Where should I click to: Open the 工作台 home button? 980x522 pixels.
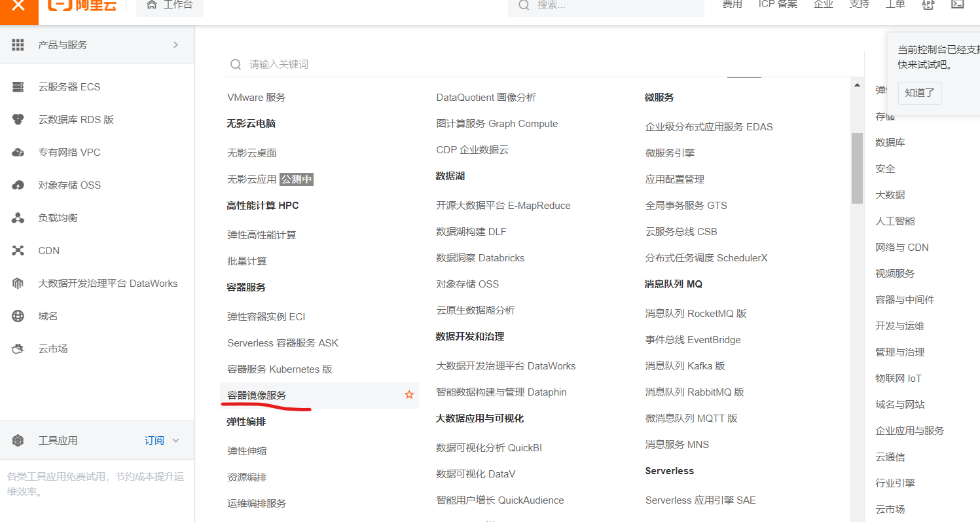pyautogui.click(x=170, y=5)
